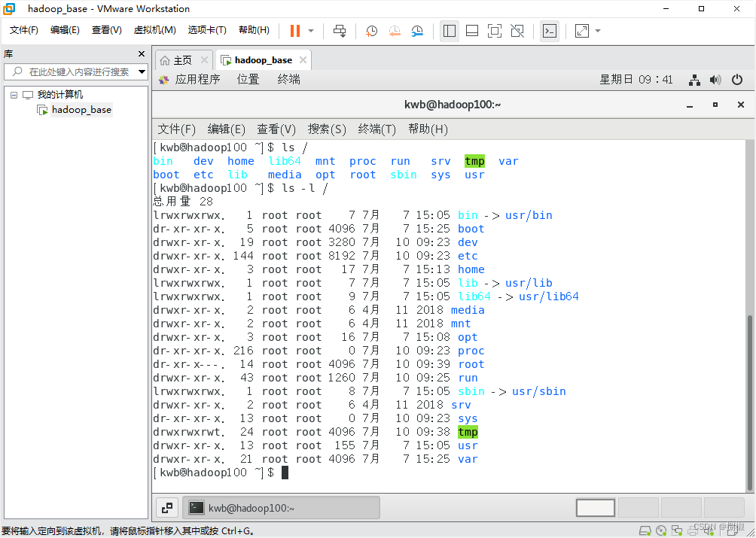Open terminal window's 终端(T) menu

click(x=376, y=129)
